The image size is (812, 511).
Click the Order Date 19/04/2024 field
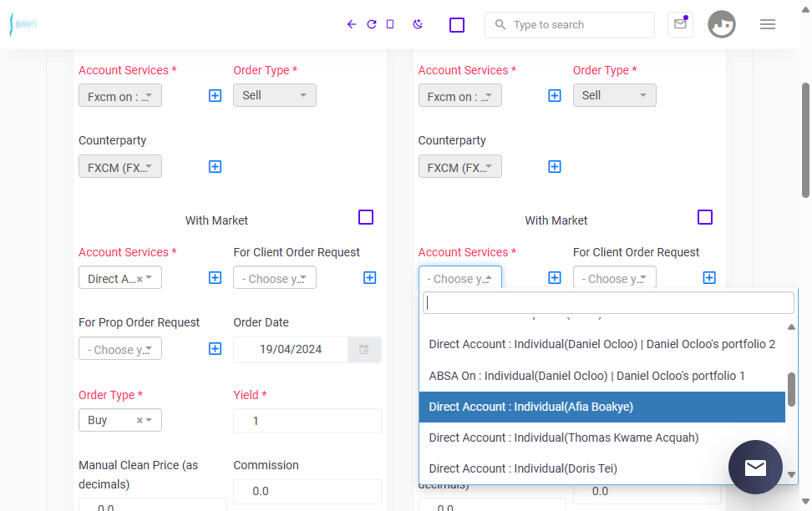291,350
